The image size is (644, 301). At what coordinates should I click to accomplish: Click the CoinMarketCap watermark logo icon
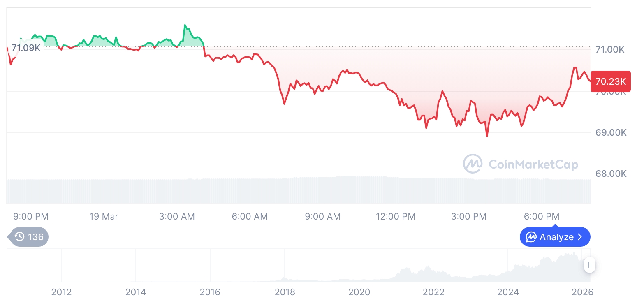click(473, 164)
